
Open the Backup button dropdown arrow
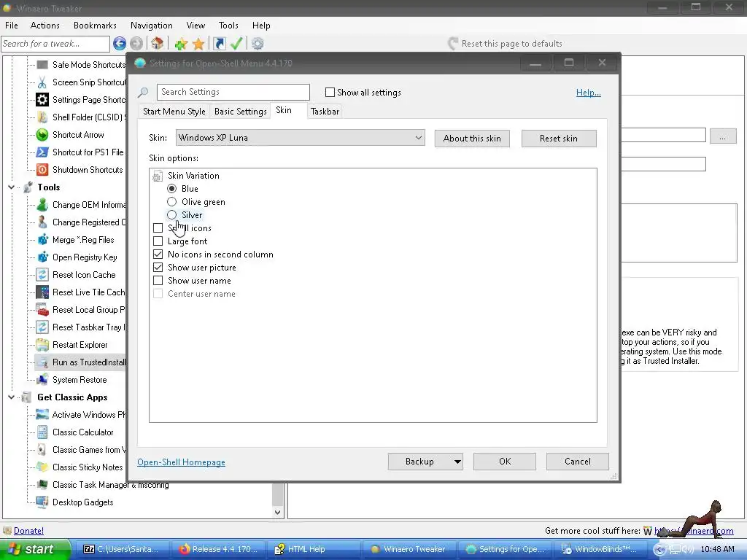457,462
